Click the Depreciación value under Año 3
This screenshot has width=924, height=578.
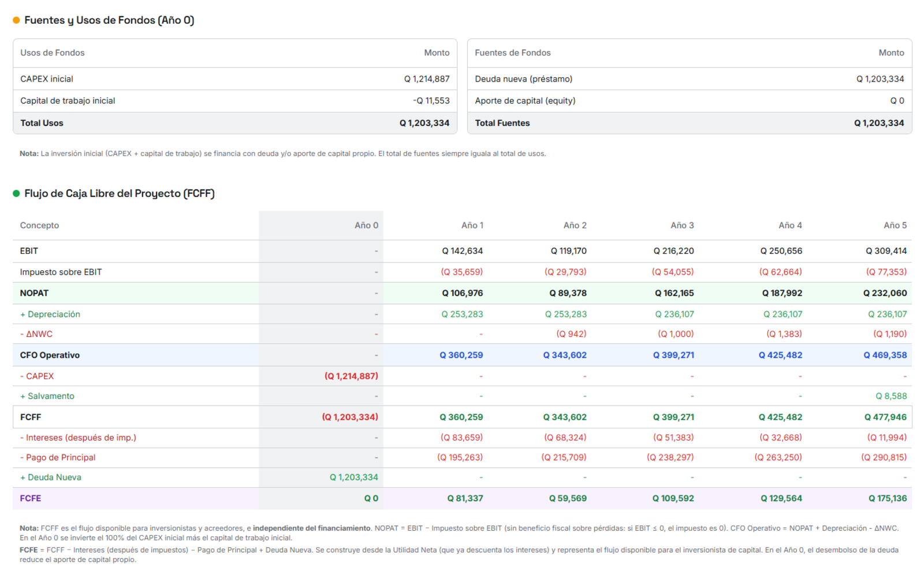click(675, 314)
